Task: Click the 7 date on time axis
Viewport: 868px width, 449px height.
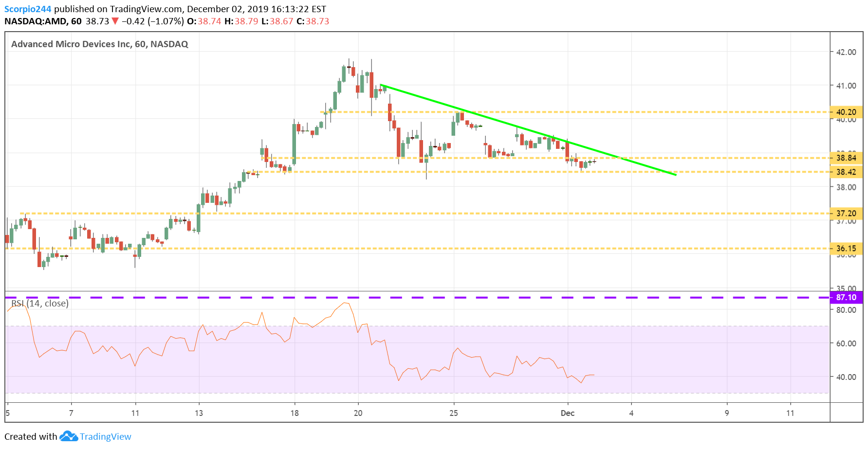Action: (x=71, y=413)
